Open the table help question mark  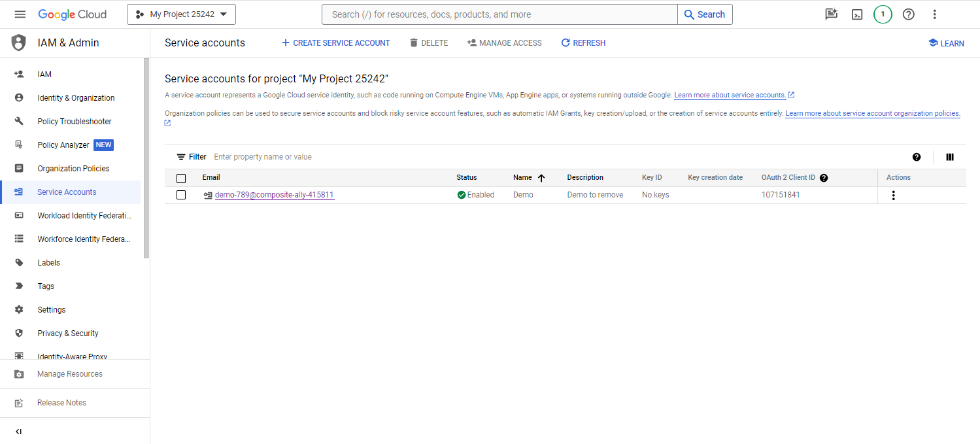click(x=917, y=157)
